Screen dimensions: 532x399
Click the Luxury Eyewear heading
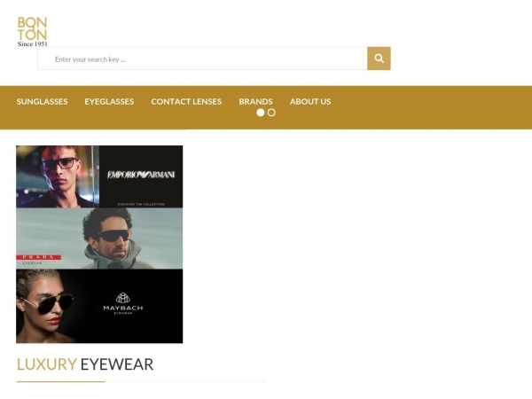pos(85,364)
